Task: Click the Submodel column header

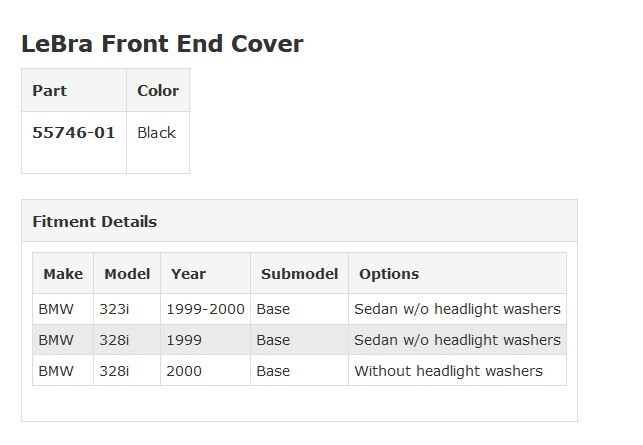Action: pyautogui.click(x=299, y=273)
